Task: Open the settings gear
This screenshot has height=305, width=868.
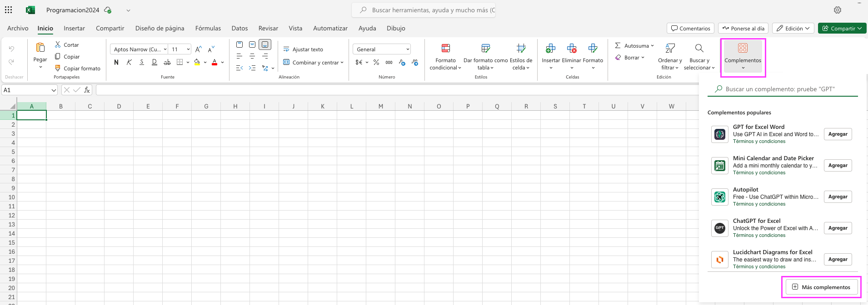Action: tap(838, 10)
